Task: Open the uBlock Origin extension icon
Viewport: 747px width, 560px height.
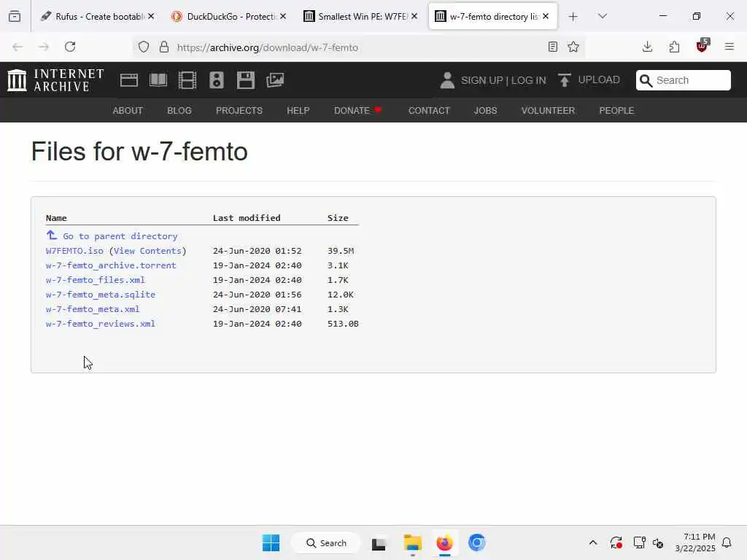Action: (x=702, y=46)
